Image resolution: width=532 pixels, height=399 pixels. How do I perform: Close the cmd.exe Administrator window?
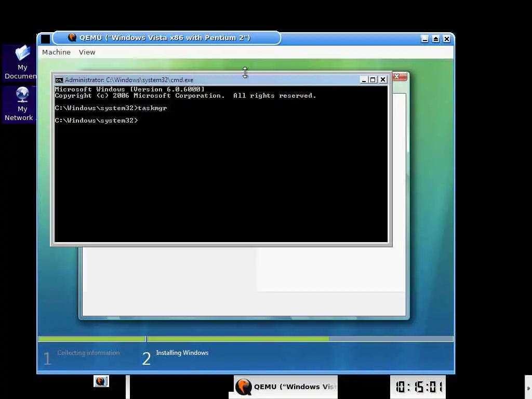[x=383, y=79]
